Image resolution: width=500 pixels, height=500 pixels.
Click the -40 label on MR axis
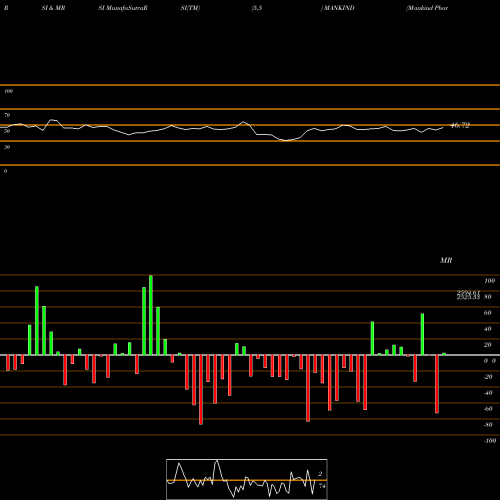(x=488, y=393)
